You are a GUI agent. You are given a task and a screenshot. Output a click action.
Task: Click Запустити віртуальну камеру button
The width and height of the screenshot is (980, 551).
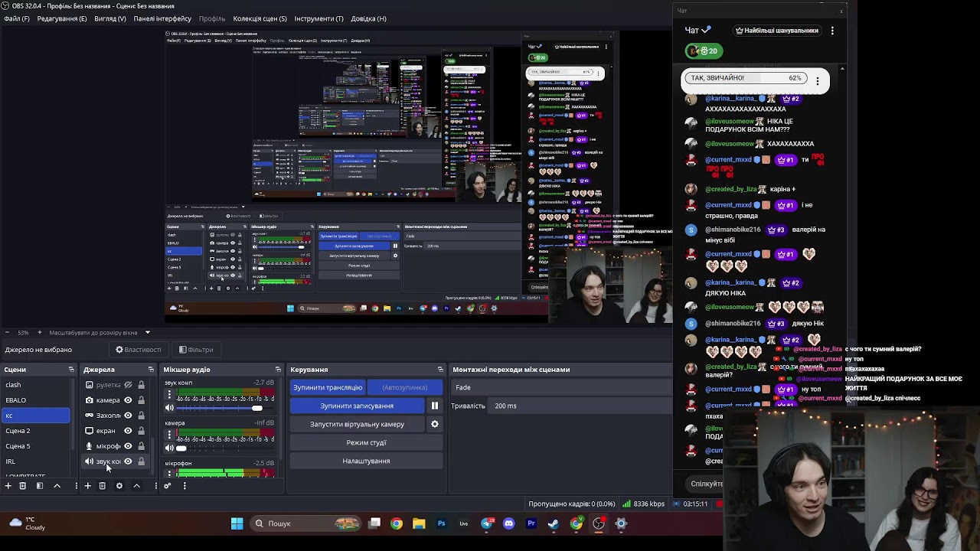[x=357, y=424]
